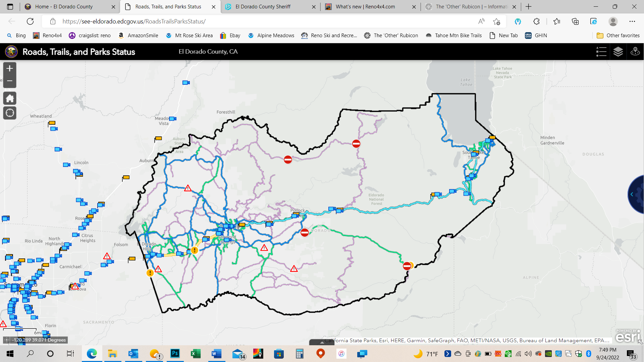Toggle the coordinate capture button

[7, 340]
